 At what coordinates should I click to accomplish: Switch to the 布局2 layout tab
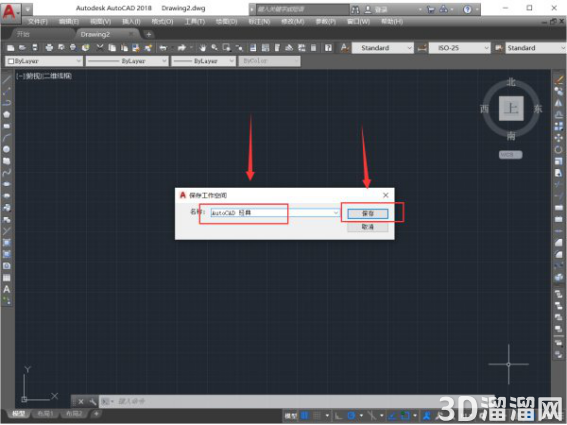click(x=74, y=413)
